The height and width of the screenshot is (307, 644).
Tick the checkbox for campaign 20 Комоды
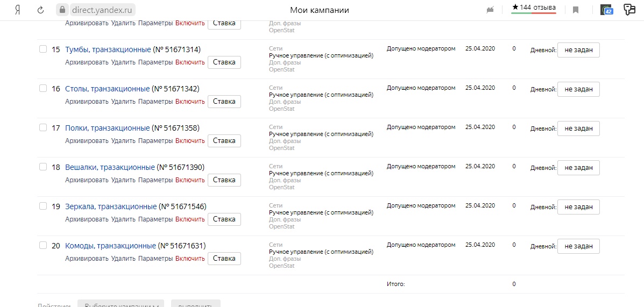pos(43,245)
